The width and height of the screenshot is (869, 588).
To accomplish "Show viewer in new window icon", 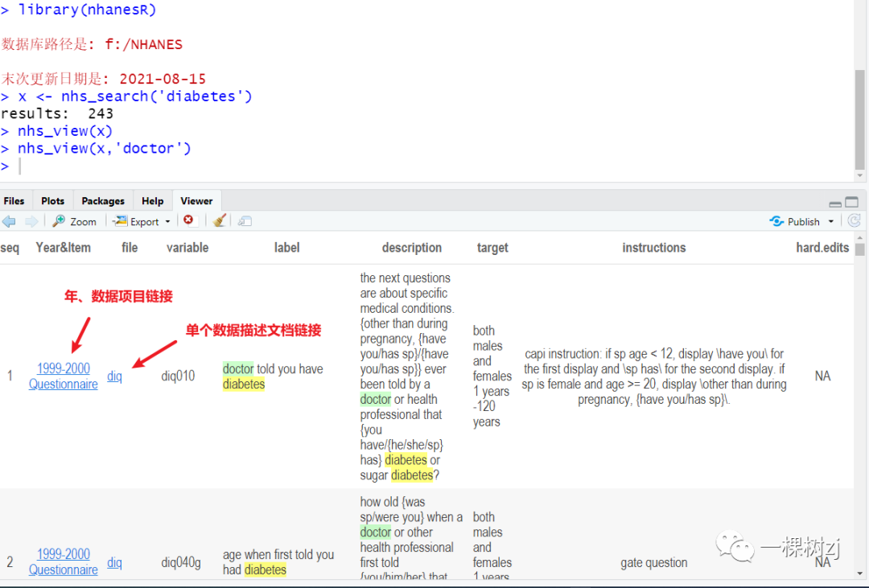I will click(245, 221).
